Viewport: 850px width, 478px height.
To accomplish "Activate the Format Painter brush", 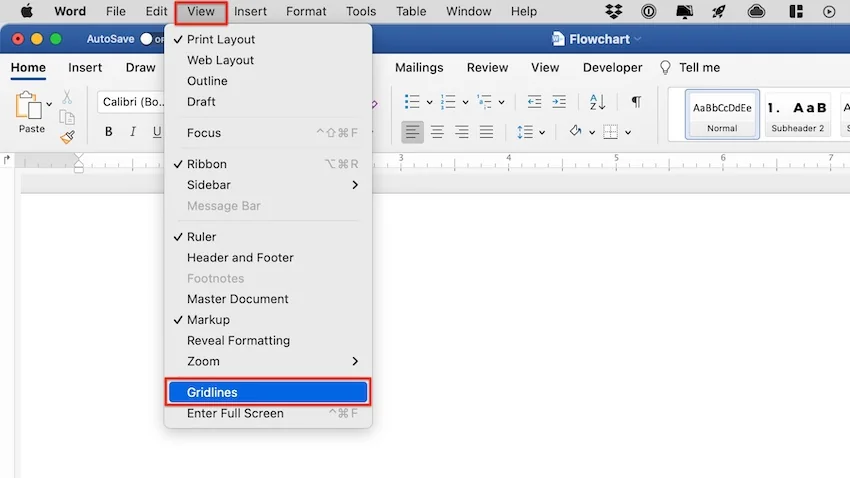I will coord(67,137).
